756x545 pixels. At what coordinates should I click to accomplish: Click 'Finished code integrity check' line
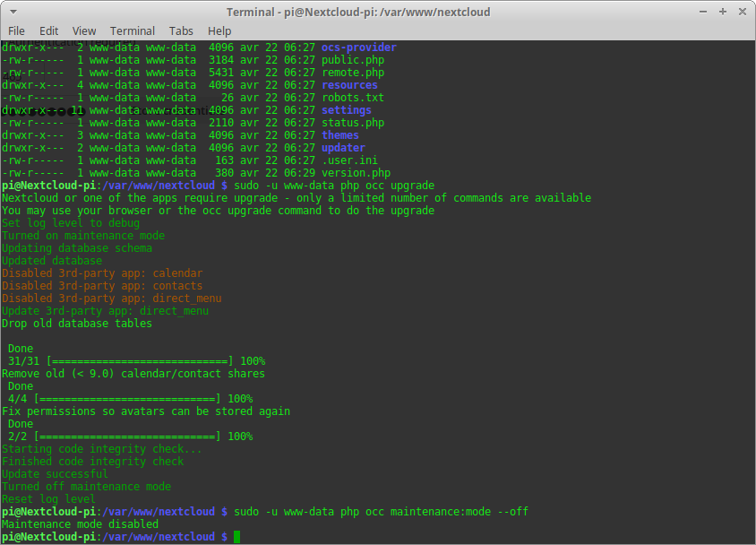(93, 461)
